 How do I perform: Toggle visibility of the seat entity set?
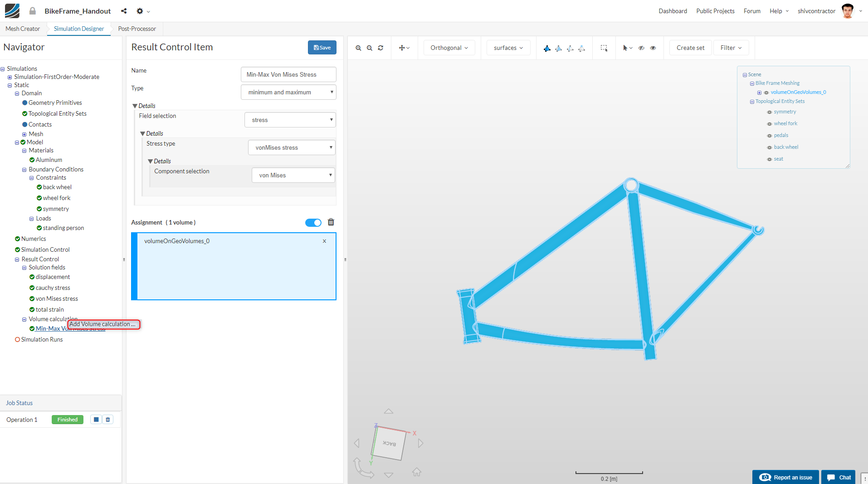[x=769, y=159]
